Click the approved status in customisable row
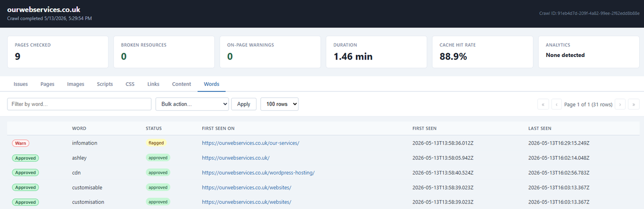This screenshot has width=644, height=209. pos(158,188)
